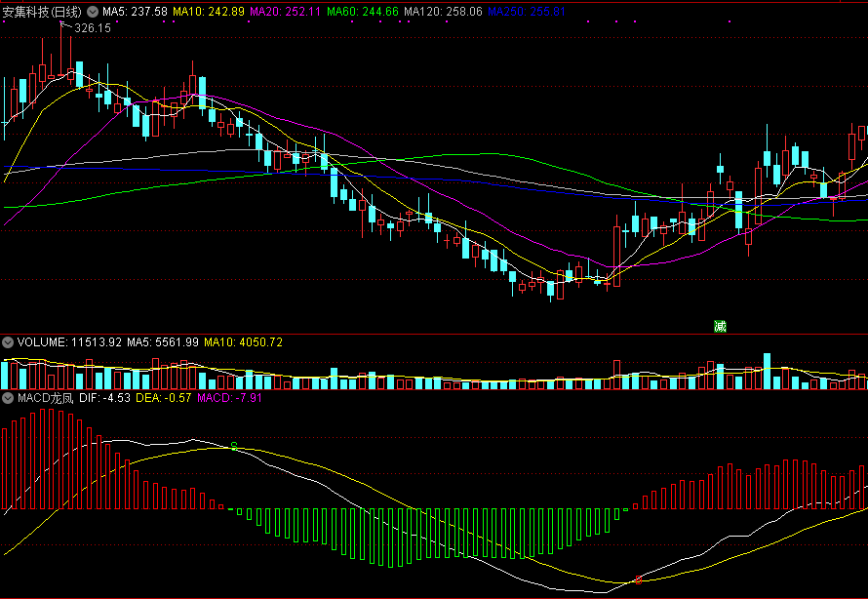This screenshot has width=868, height=599.
Task: Click the MACD: -7.91 value
Action: [x=229, y=398]
